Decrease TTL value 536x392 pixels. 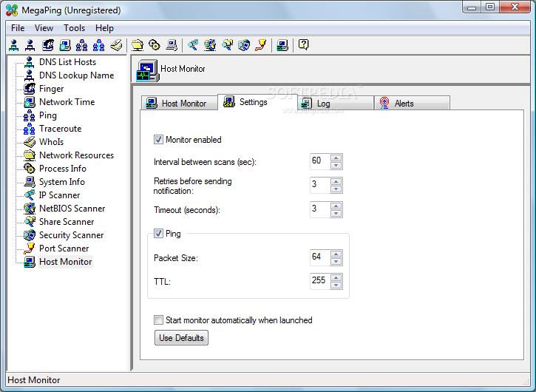(336, 285)
